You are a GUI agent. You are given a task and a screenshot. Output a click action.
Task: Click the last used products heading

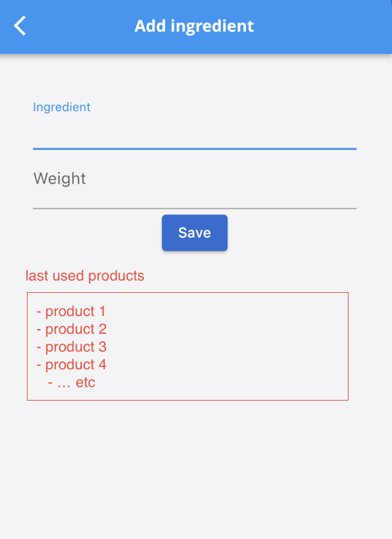click(85, 276)
